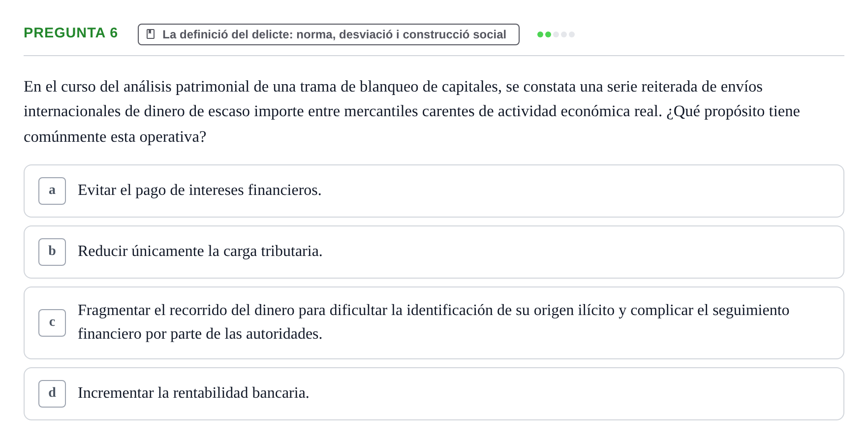Choose option 'Incrementar la rentabilidad bancaria.'
The image size is (868, 444).
coord(434,394)
